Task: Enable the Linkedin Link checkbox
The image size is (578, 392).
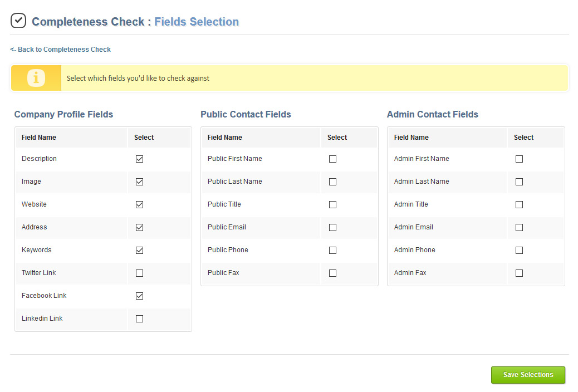Action: tap(139, 318)
